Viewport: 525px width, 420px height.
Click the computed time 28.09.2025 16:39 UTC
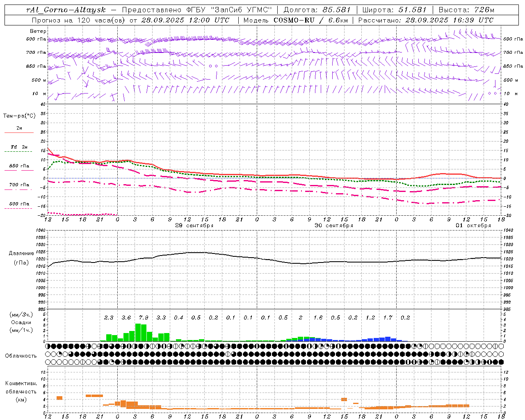450,20
